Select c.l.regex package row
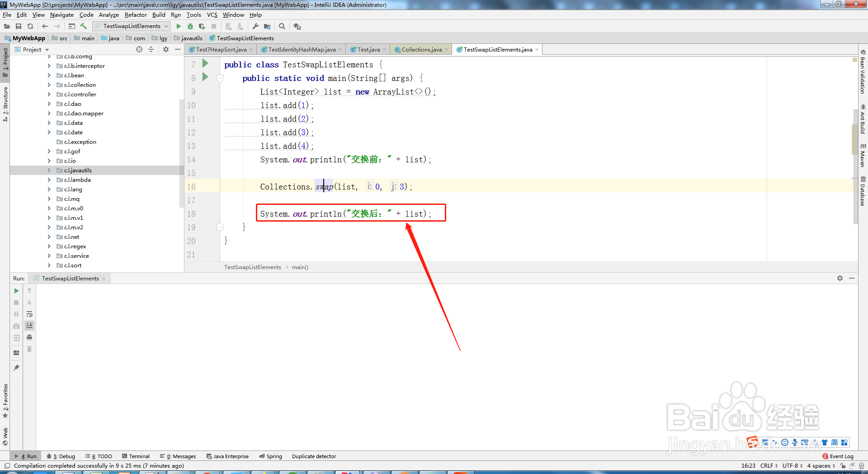This screenshot has width=868, height=474. click(x=97, y=246)
